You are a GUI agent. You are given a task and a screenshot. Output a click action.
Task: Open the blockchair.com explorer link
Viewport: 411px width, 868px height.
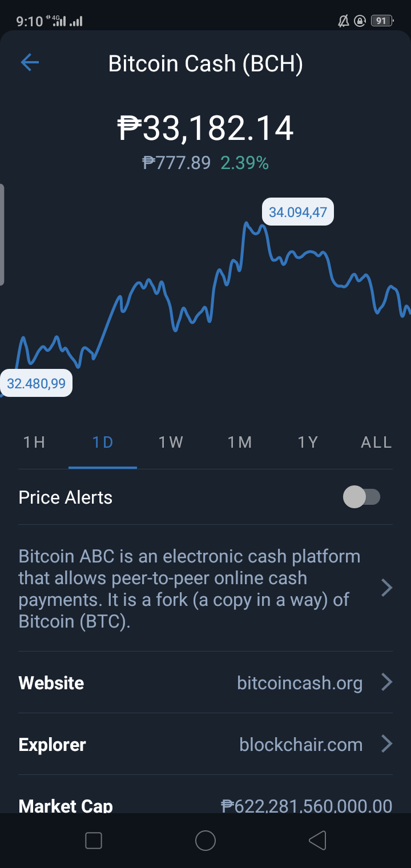301,745
